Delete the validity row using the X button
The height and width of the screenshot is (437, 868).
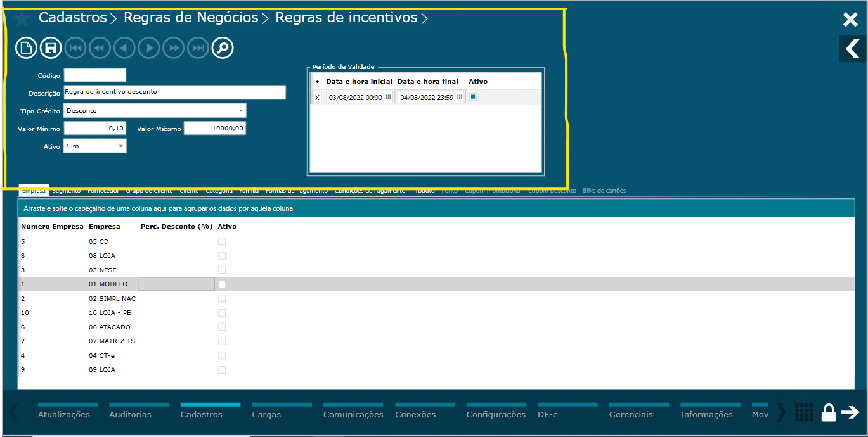coord(316,96)
